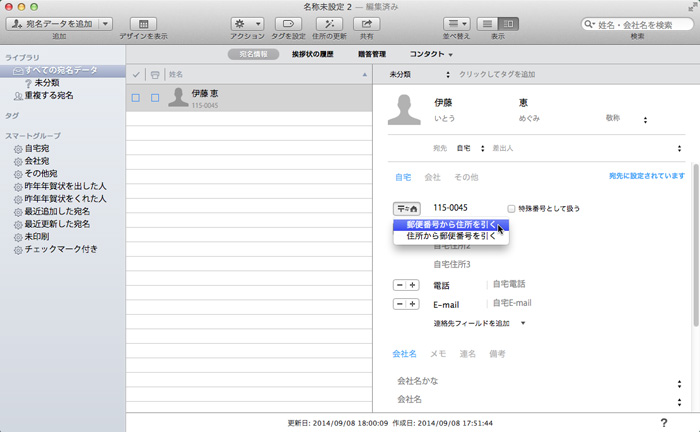Image resolution: width=700 pixels, height=432 pixels.
Task: Open the 並べ替え sort dropdown
Action: click(456, 23)
